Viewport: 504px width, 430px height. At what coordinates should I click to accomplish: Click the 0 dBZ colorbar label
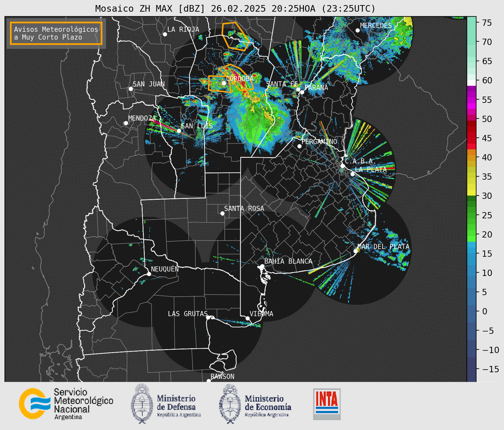tap(484, 311)
